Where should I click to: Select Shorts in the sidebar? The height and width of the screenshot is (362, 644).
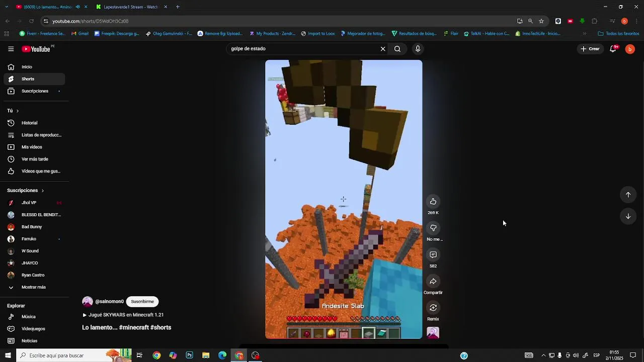click(34, 79)
